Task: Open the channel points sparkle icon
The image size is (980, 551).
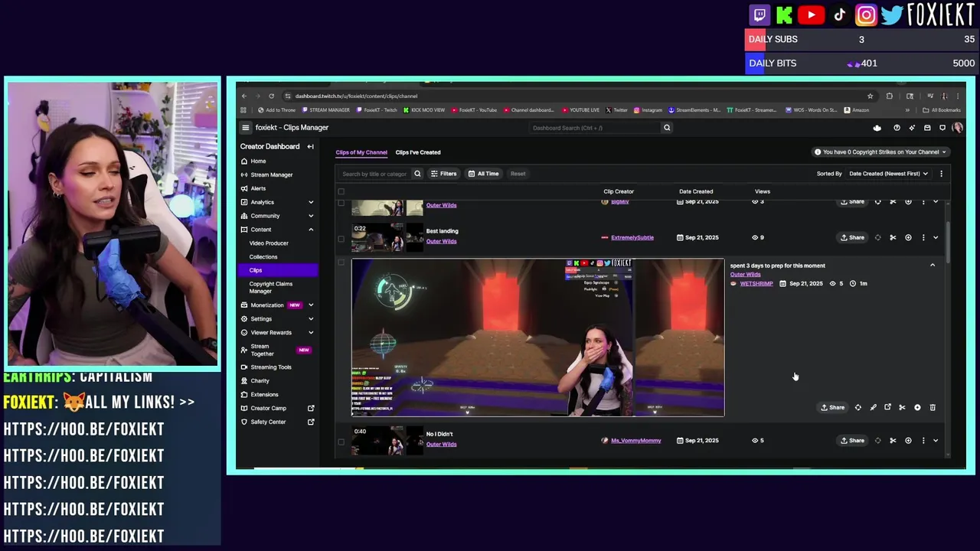Action: 912,128
